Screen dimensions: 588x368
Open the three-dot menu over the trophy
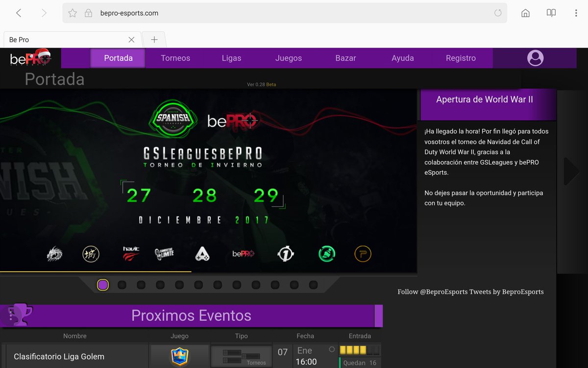11,315
